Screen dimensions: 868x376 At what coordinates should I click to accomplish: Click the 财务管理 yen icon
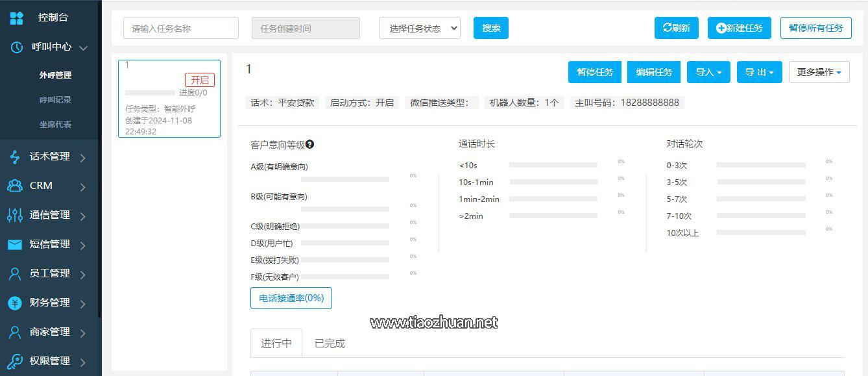[x=14, y=303]
